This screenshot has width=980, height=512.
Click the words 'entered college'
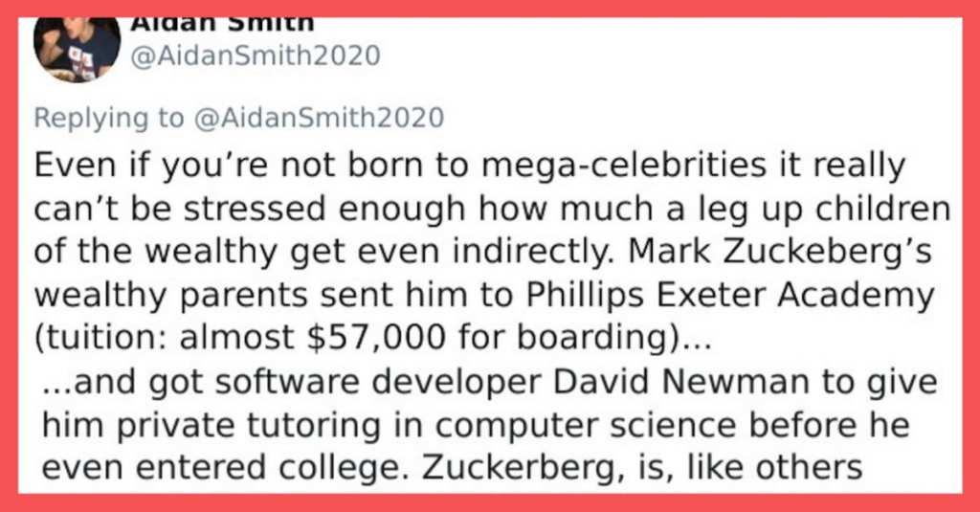[x=268, y=469]
